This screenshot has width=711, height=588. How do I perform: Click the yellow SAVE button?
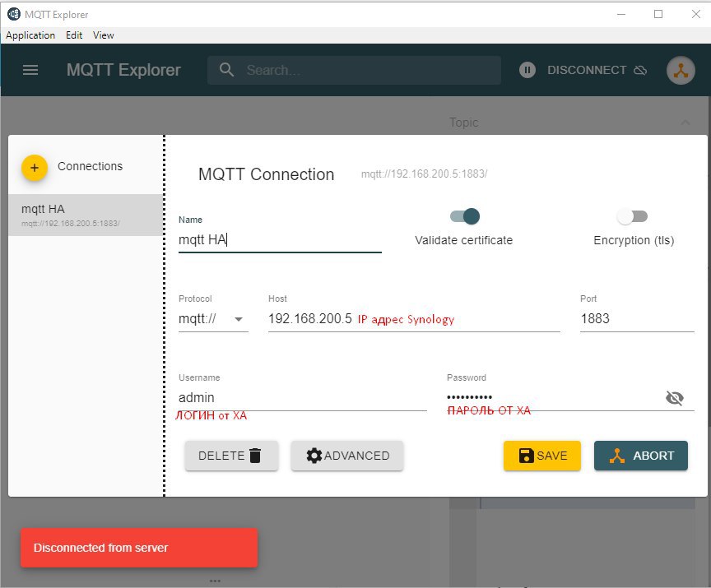[541, 456]
